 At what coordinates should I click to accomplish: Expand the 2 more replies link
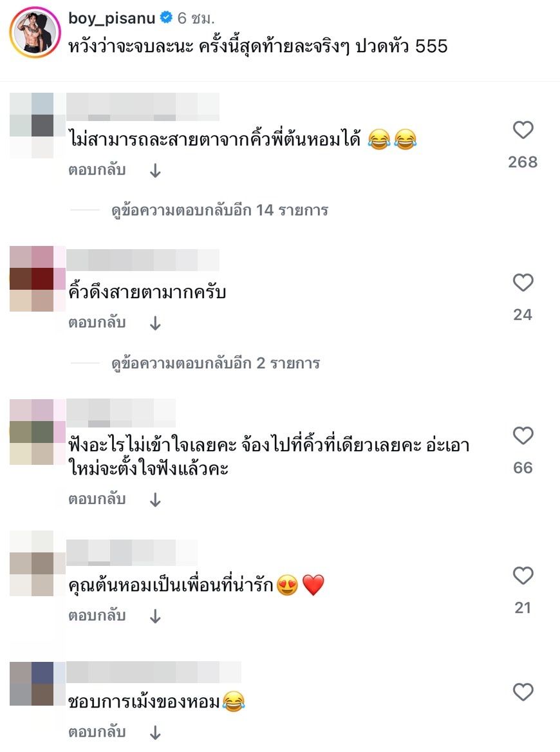(215, 363)
